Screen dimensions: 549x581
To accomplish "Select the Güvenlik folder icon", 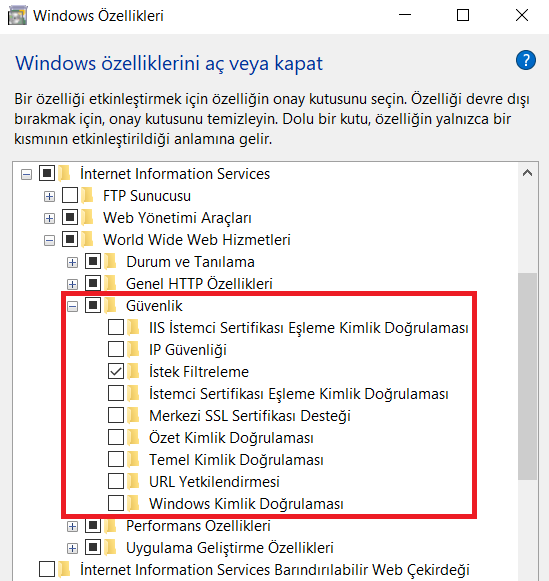I will pyautogui.click(x=111, y=305).
